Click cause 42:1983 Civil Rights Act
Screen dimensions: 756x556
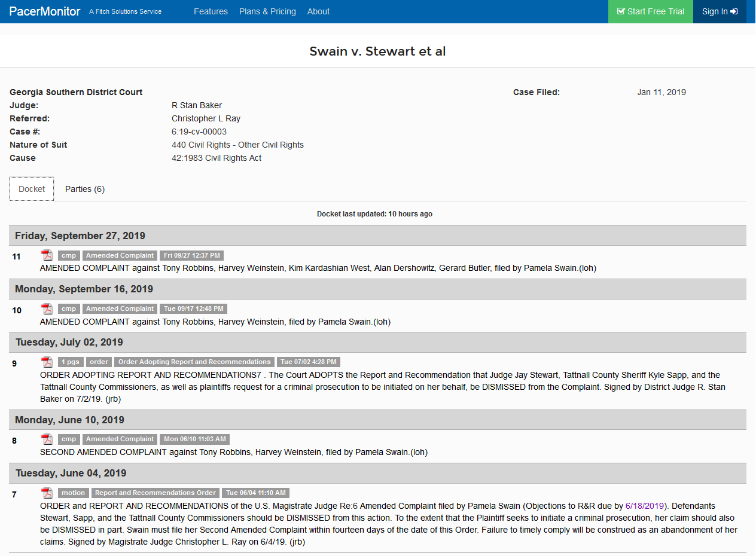[x=217, y=158]
